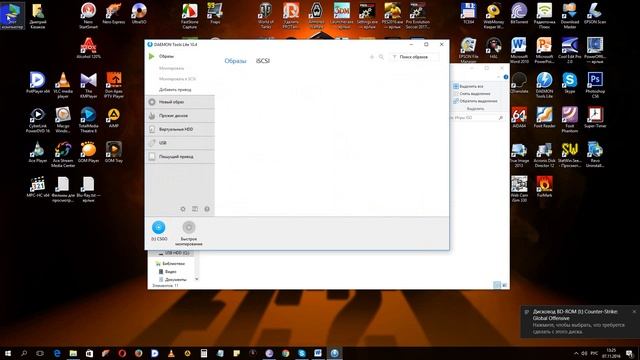Select the BitTorrent desktop icon

click(x=519, y=13)
